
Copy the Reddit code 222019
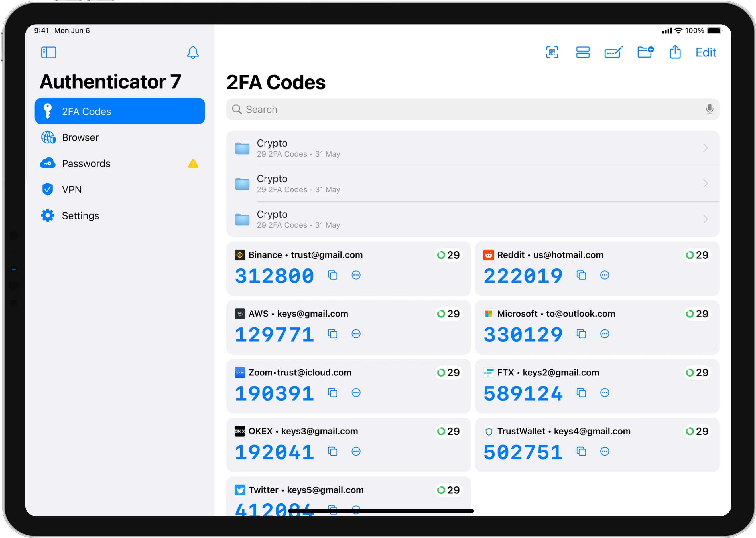point(581,275)
